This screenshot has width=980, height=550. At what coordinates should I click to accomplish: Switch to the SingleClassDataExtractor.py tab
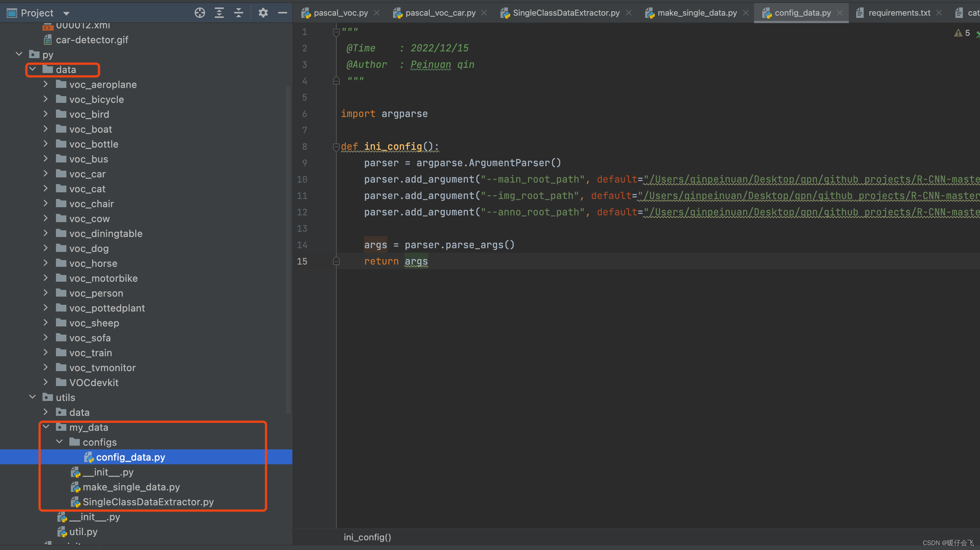[566, 13]
